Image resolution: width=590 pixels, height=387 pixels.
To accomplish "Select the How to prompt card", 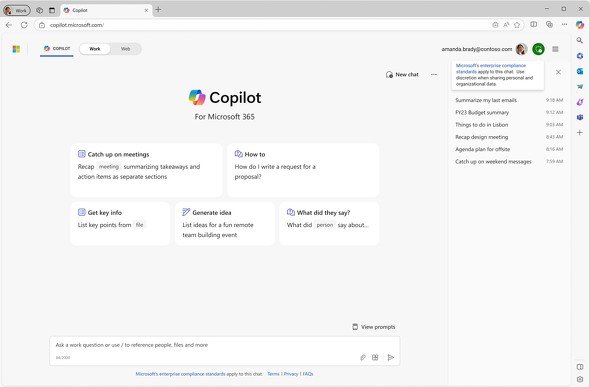I will pyautogui.click(x=303, y=170).
